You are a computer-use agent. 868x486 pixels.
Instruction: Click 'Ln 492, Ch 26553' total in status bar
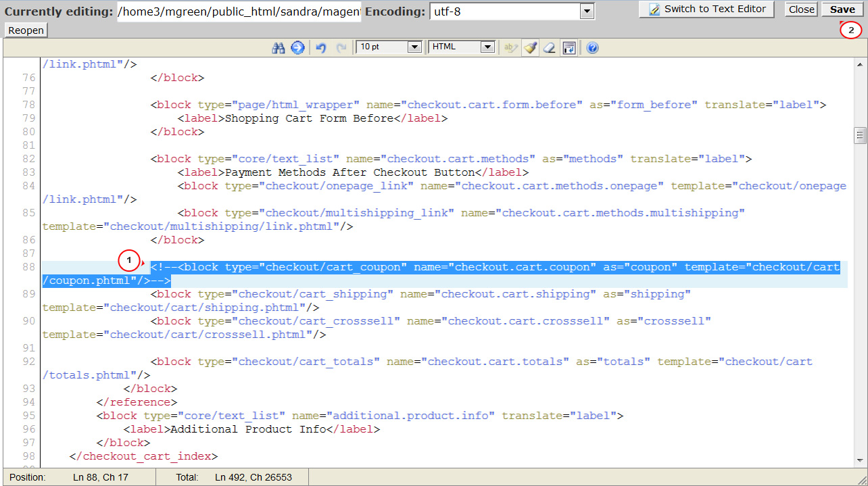coord(254,477)
